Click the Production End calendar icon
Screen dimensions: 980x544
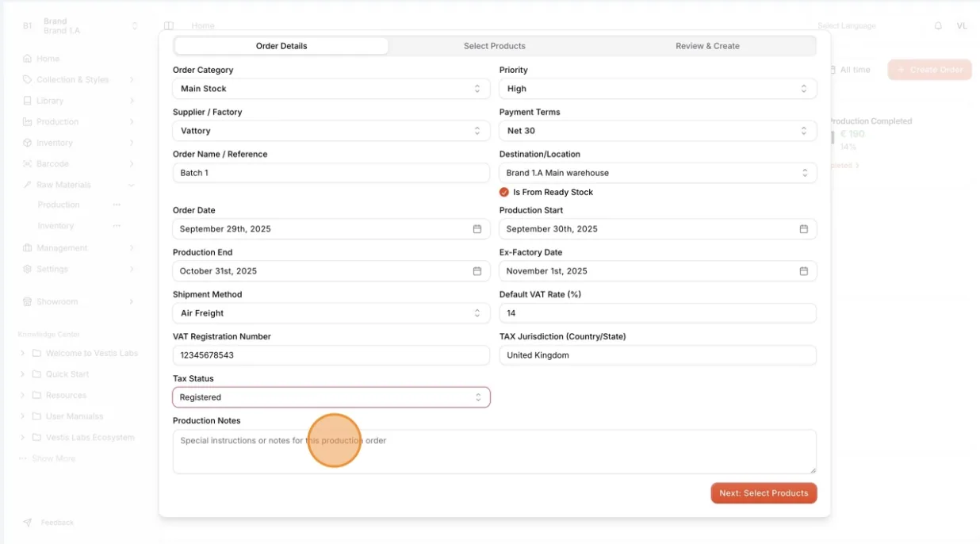click(477, 271)
